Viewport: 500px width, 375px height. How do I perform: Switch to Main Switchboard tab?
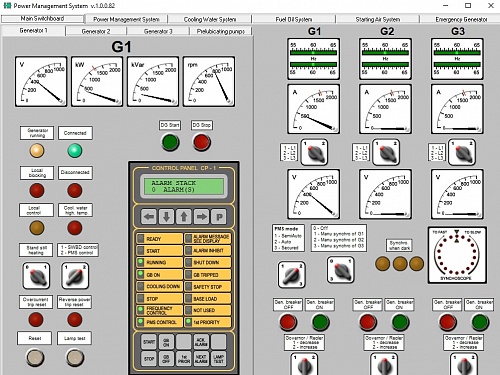pos(42,18)
